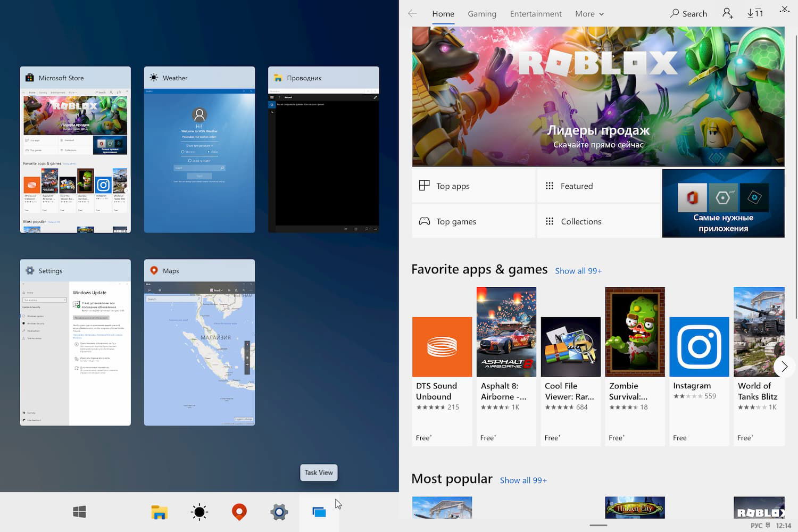Open World of Tanks Blitz tile
This screenshot has width=798, height=532.
coord(759,367)
